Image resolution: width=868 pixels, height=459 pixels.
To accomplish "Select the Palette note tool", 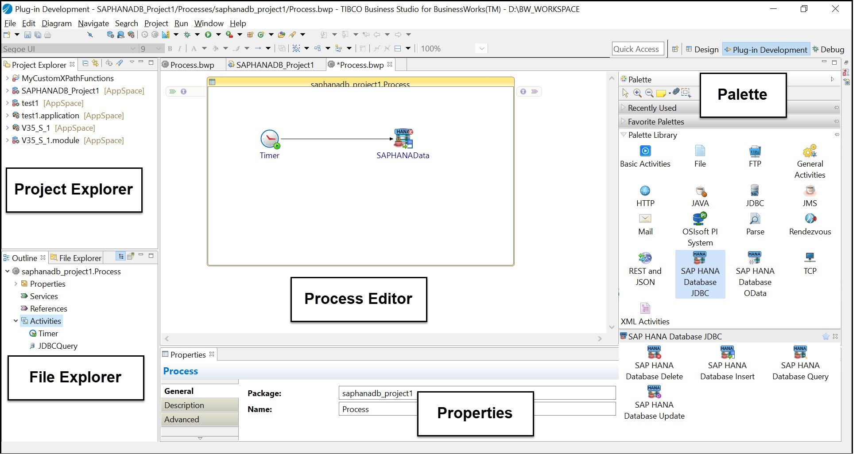I will (661, 93).
